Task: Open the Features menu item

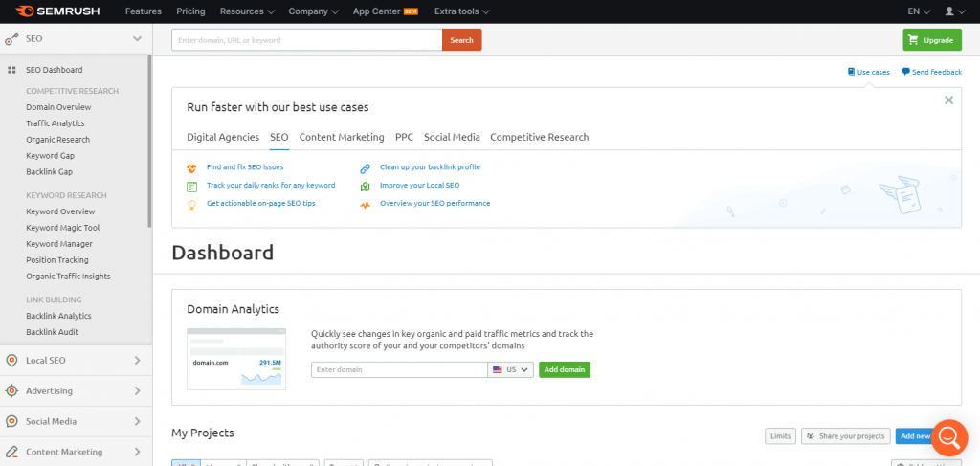Action: pyautogui.click(x=144, y=11)
